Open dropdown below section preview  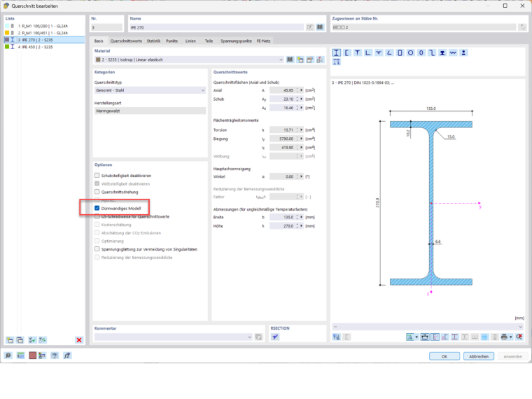point(428,327)
